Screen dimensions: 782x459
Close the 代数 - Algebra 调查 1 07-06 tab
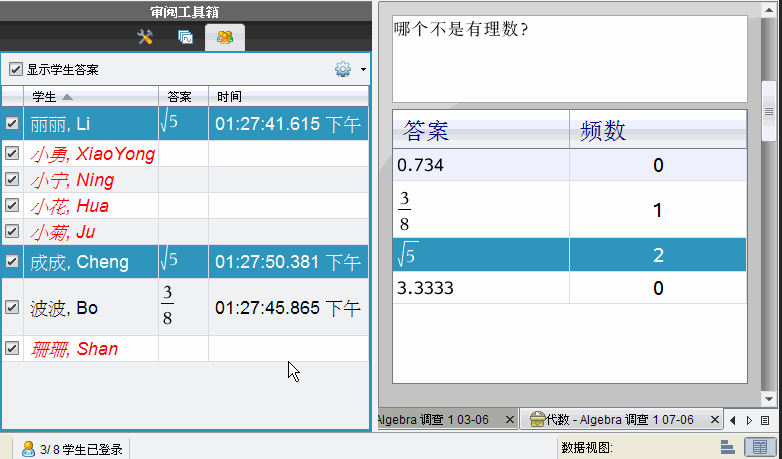[x=717, y=420]
